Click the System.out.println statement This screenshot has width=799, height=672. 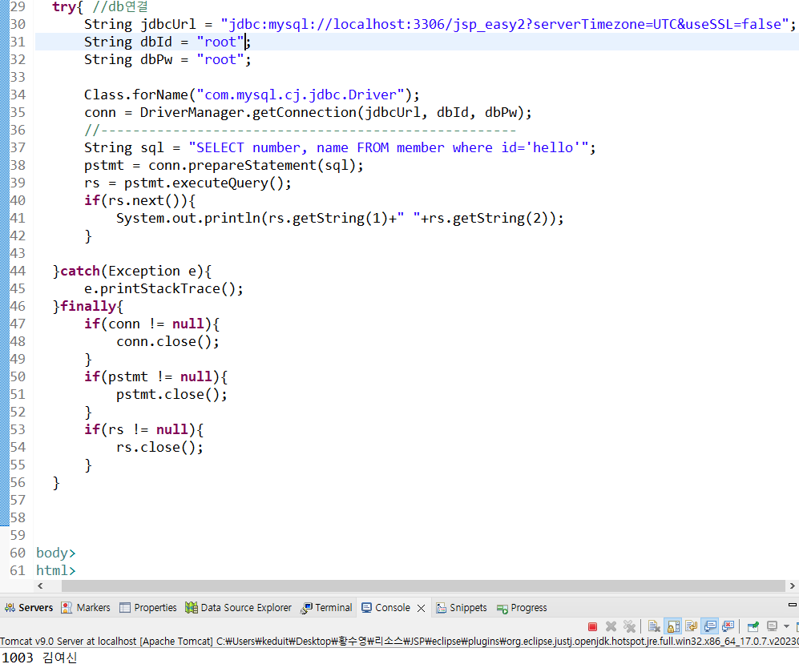click(340, 219)
